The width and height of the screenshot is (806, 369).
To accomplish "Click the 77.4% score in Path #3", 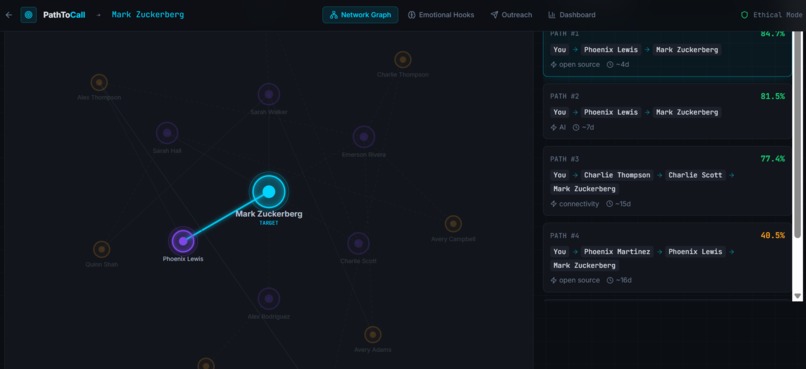I will [x=773, y=159].
